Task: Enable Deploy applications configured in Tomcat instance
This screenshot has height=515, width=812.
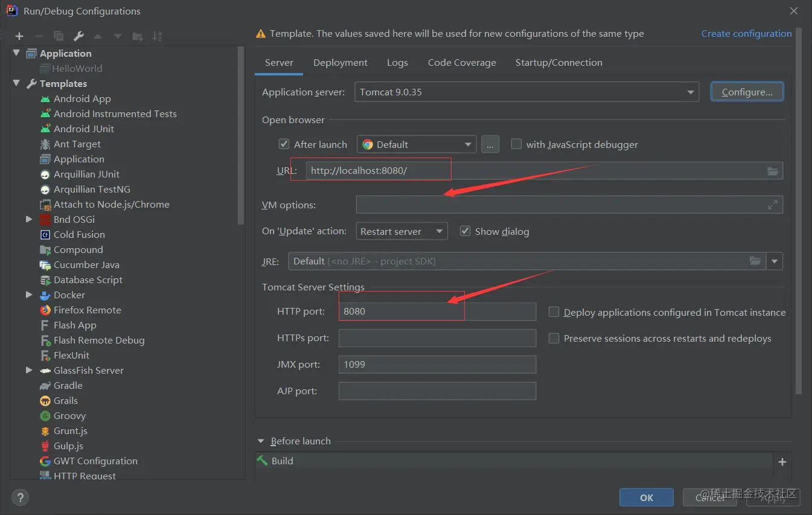Action: click(554, 312)
